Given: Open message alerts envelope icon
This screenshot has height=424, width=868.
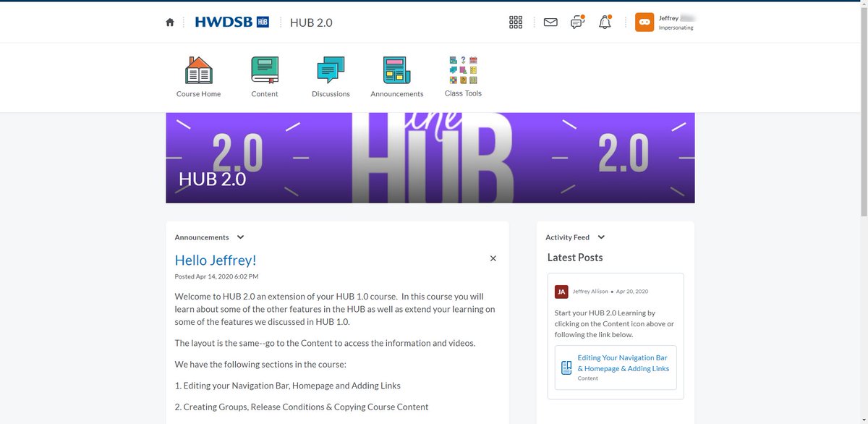Looking at the screenshot, I should click(550, 22).
